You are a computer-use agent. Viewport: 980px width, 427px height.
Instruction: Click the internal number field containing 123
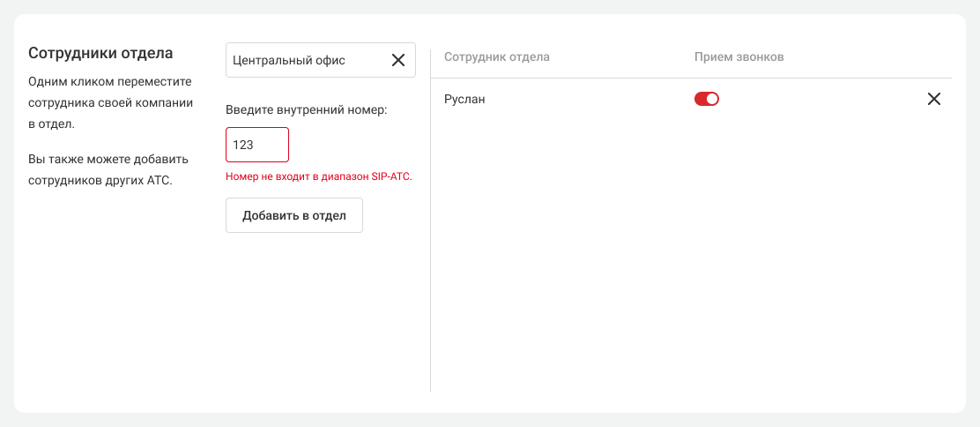tap(256, 145)
